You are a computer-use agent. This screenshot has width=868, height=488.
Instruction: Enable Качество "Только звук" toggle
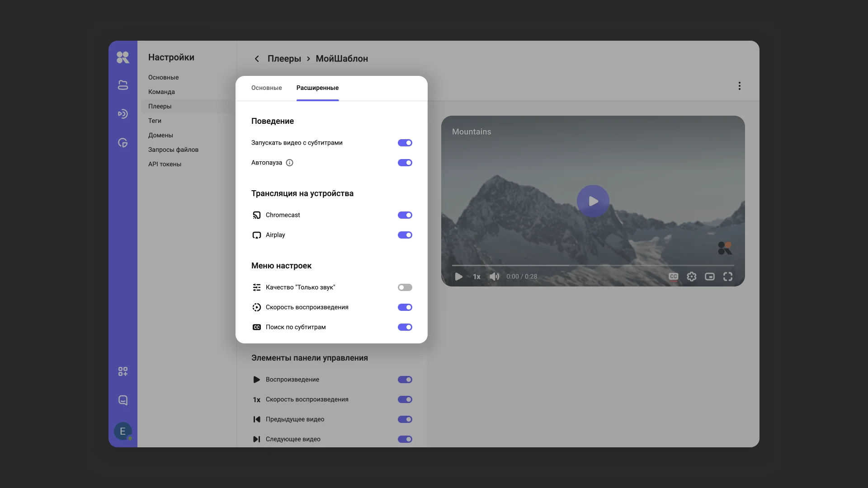click(x=405, y=287)
